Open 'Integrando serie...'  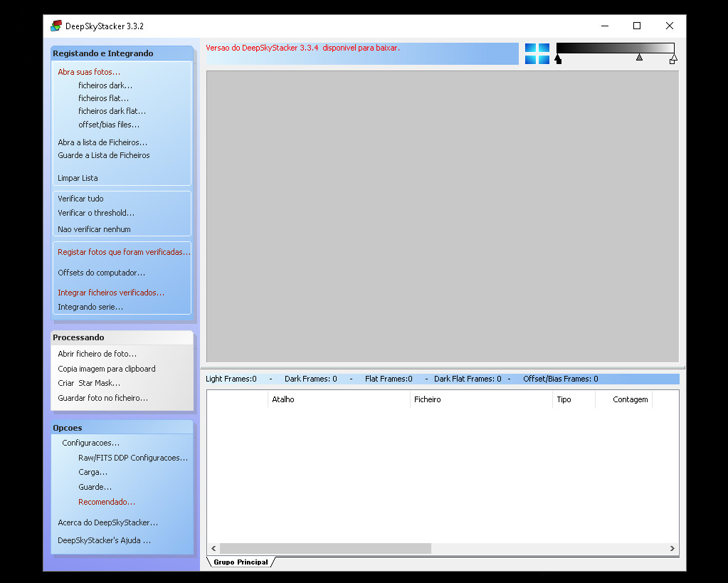click(x=90, y=307)
